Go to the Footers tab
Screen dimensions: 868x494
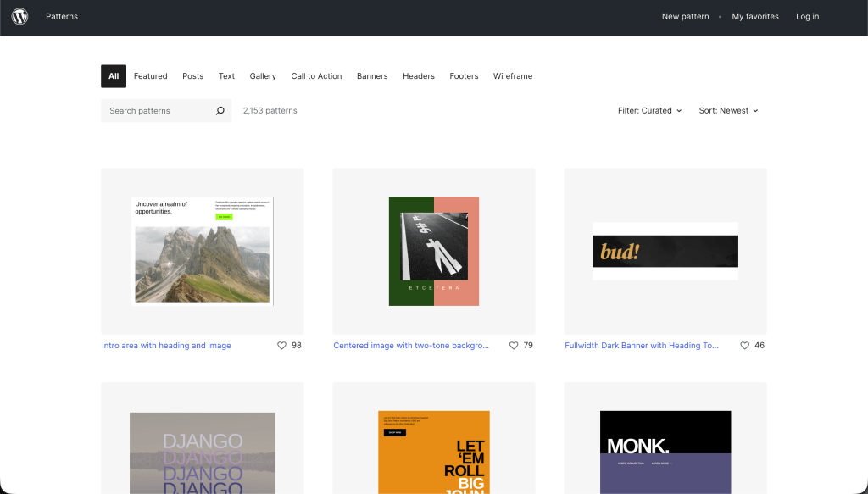(464, 76)
